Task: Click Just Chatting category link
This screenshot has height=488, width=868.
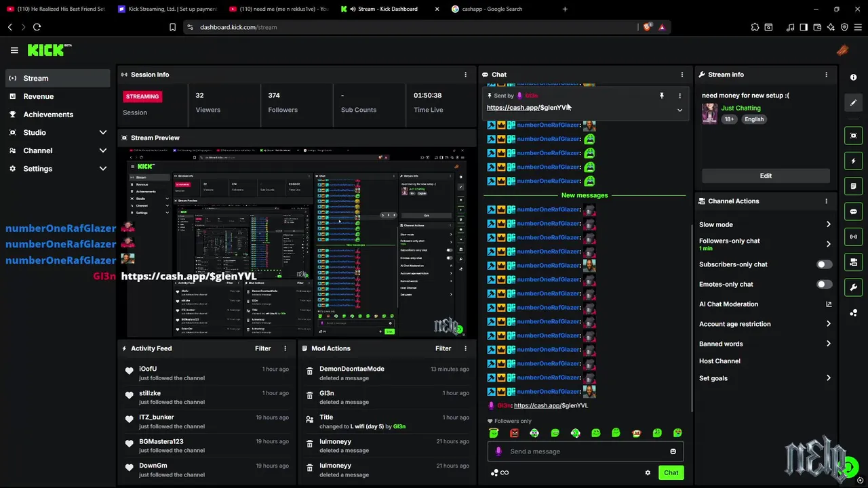Action: [741, 108]
